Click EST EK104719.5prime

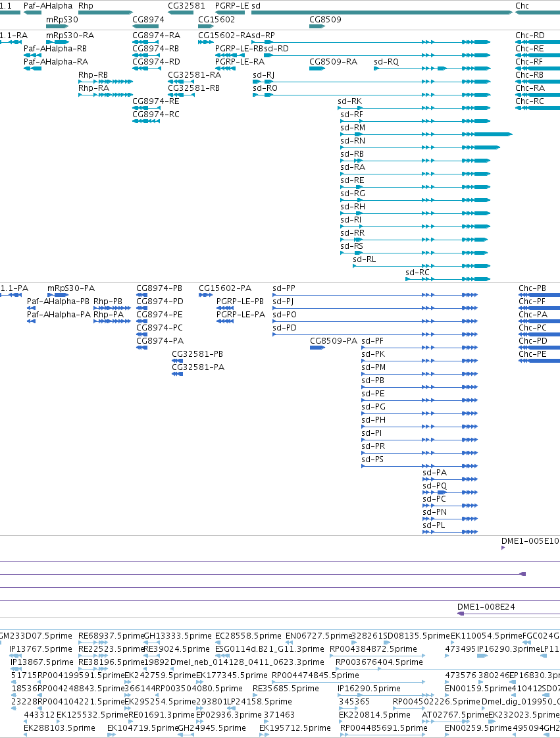pos(143,728)
